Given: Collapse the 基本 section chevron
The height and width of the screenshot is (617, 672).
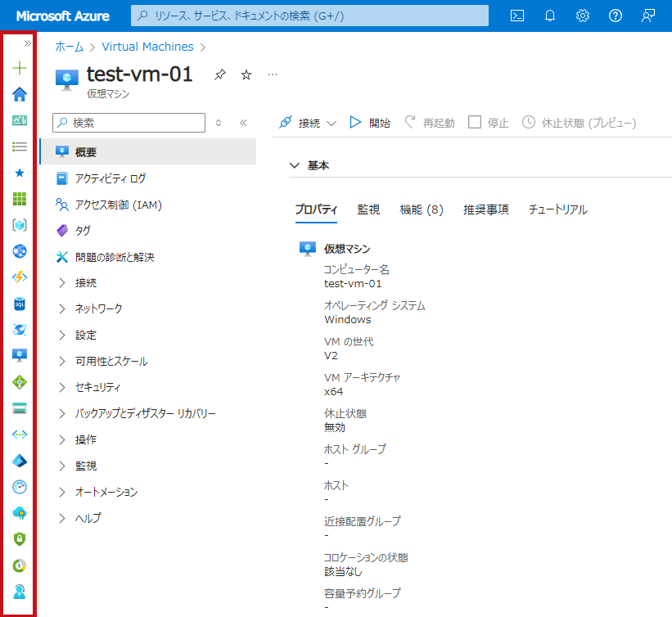Looking at the screenshot, I should [295, 165].
